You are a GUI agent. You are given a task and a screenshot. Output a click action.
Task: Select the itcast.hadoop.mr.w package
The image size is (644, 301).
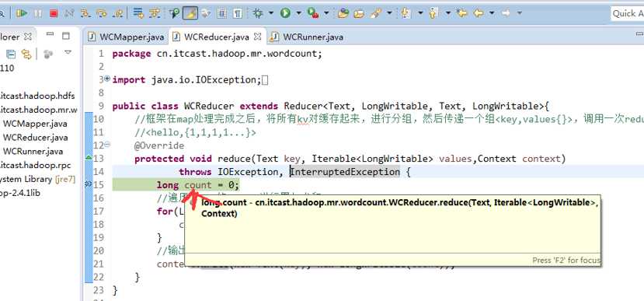click(39, 110)
